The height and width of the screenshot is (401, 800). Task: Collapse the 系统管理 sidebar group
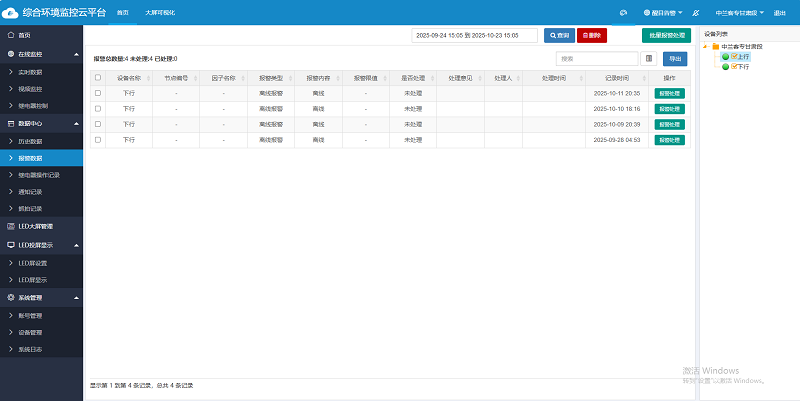pyautogui.click(x=76, y=297)
